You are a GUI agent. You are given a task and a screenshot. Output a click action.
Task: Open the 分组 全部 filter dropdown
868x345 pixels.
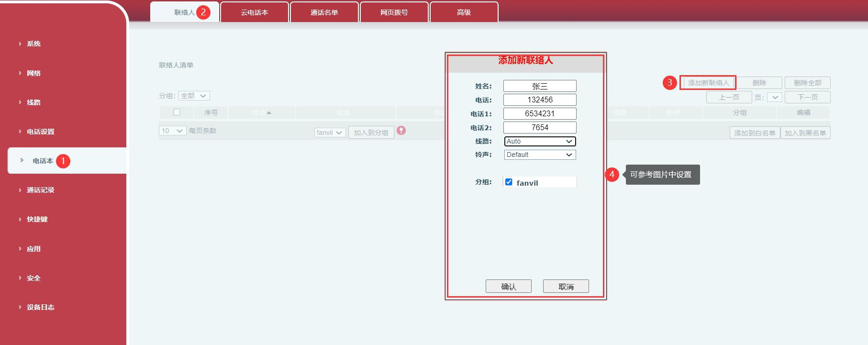[194, 96]
